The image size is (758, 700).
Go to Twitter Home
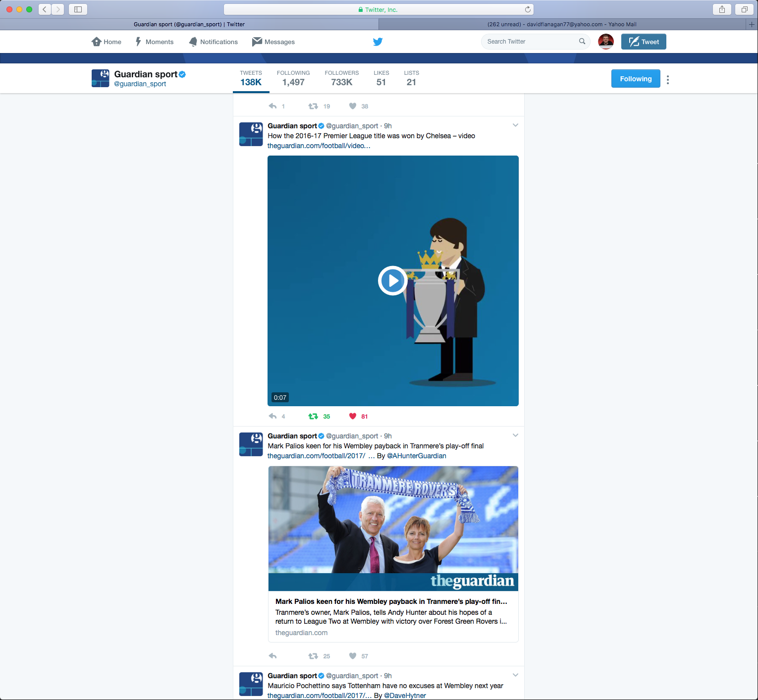point(107,42)
